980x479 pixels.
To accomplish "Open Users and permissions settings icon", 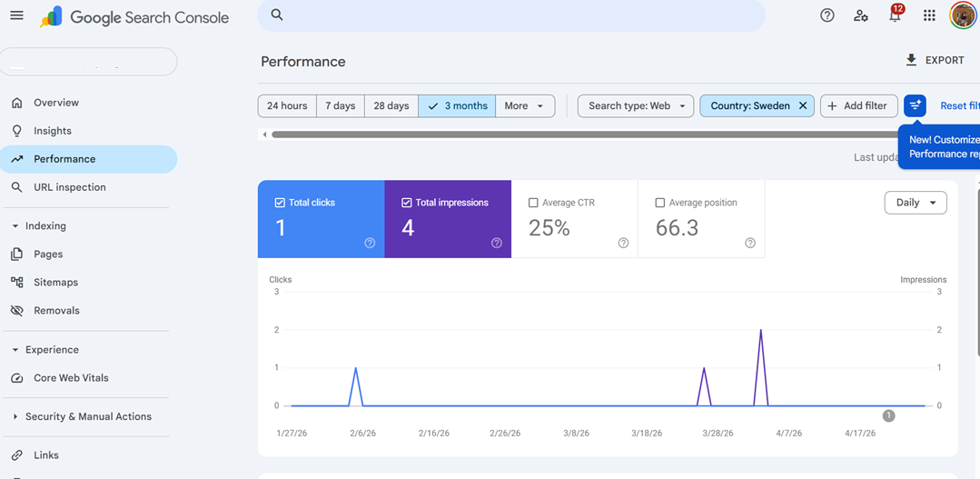I will tap(861, 15).
